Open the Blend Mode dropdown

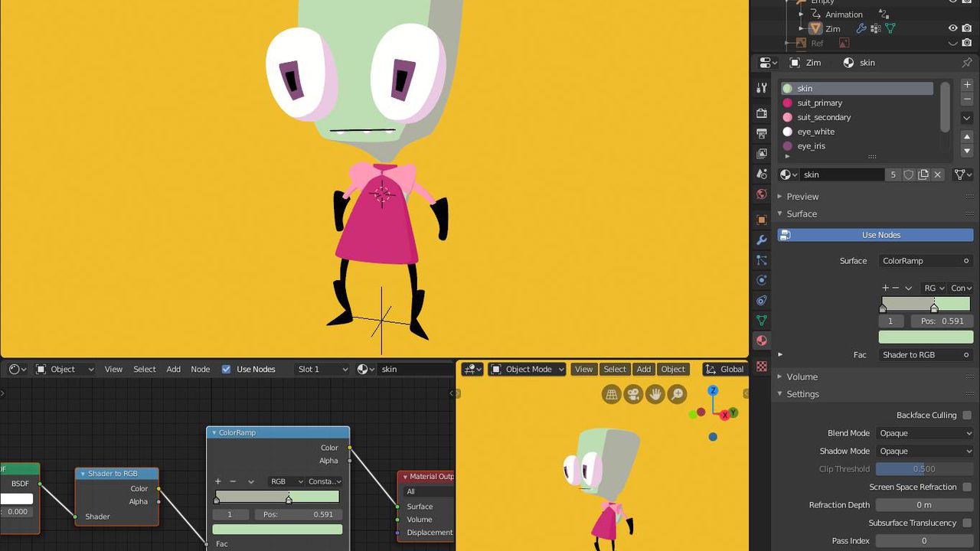click(924, 432)
